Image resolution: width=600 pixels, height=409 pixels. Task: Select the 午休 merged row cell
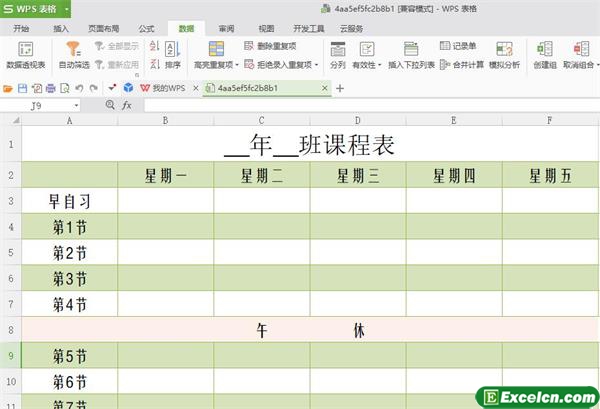(310, 329)
